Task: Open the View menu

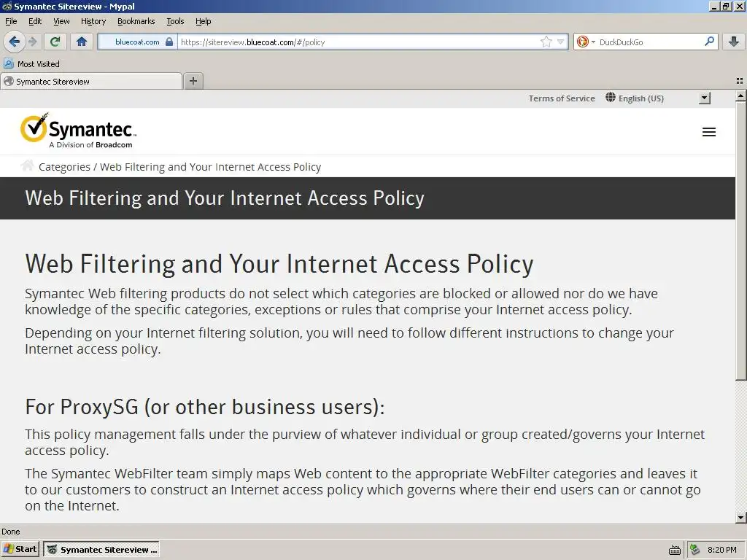Action: click(61, 21)
